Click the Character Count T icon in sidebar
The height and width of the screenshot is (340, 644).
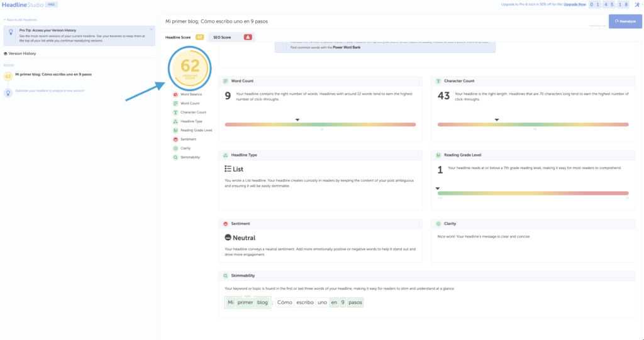tap(175, 112)
